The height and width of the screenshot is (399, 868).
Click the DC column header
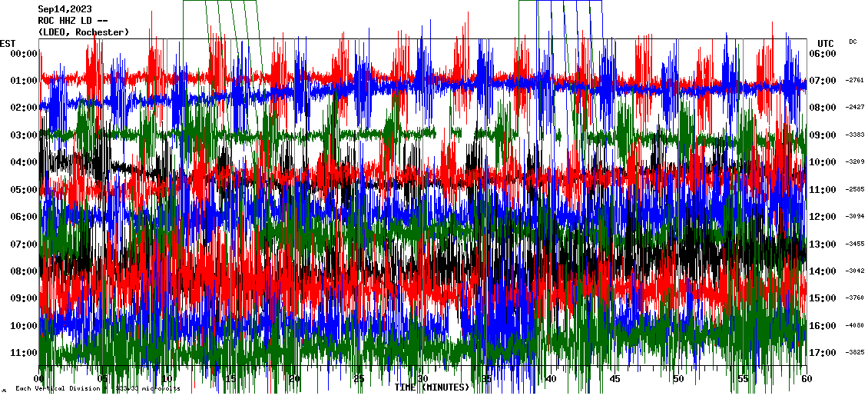[x=853, y=42]
